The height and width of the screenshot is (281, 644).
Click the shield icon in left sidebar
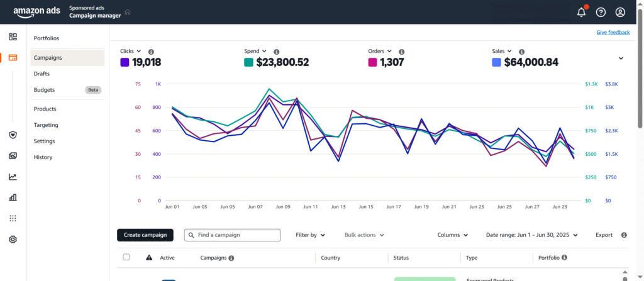(x=13, y=135)
